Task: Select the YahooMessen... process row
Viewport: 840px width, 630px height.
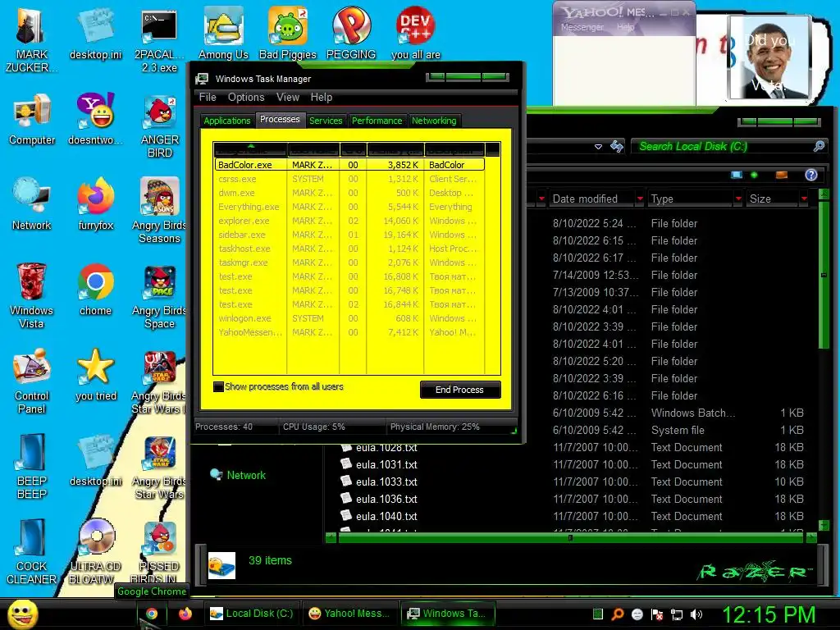Action: click(349, 332)
